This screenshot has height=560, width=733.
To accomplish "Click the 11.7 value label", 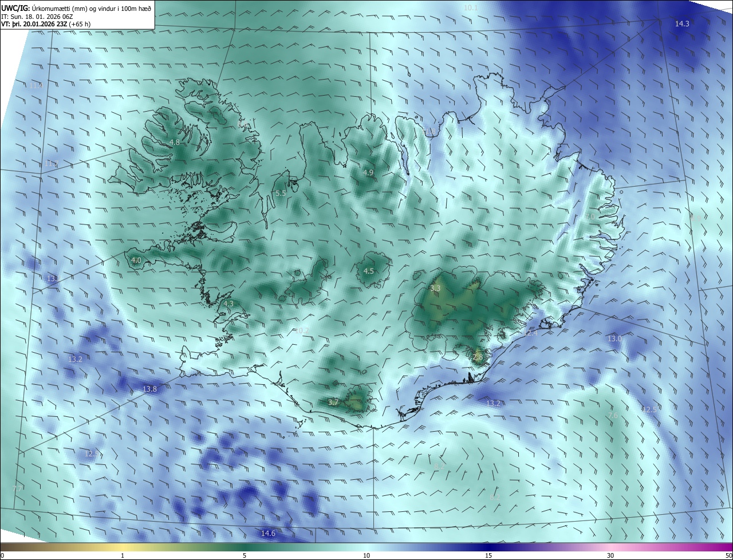I will (52, 164).
